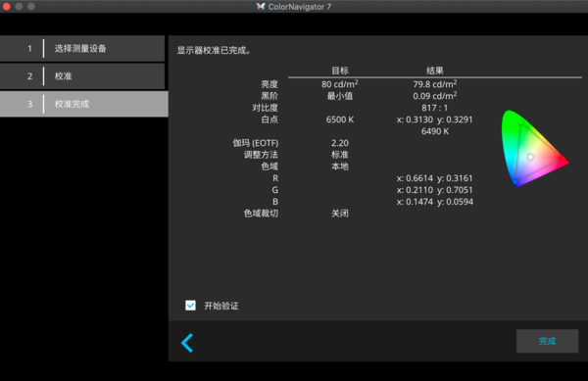Select step 2 校准
This screenshot has height=381, width=588.
click(82, 76)
